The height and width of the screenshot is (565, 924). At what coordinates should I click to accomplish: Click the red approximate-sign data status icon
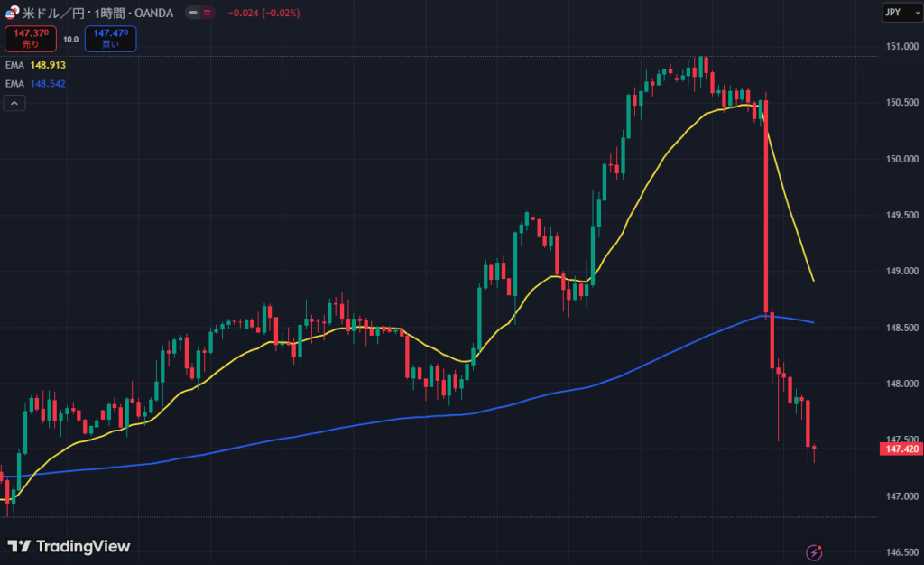(x=208, y=14)
